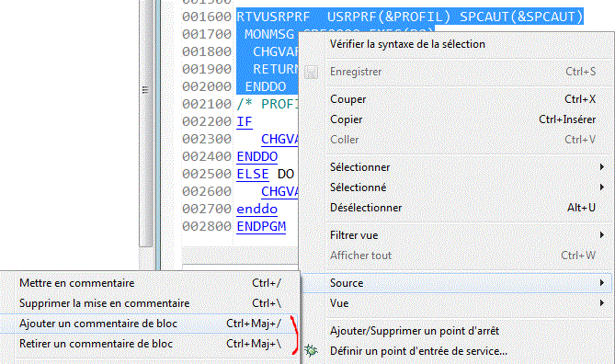Click the CHGVA text on line 002600
The width and height of the screenshot is (615, 364).
coord(279,191)
